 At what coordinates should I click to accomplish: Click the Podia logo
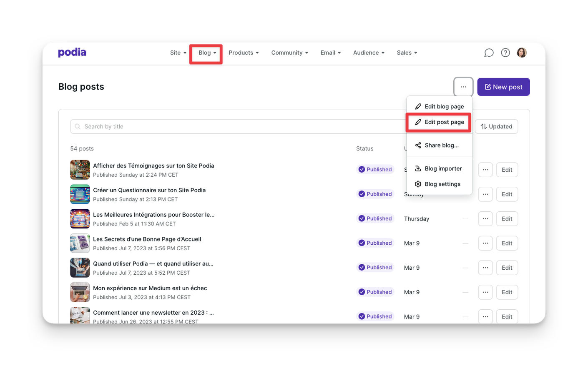(72, 53)
